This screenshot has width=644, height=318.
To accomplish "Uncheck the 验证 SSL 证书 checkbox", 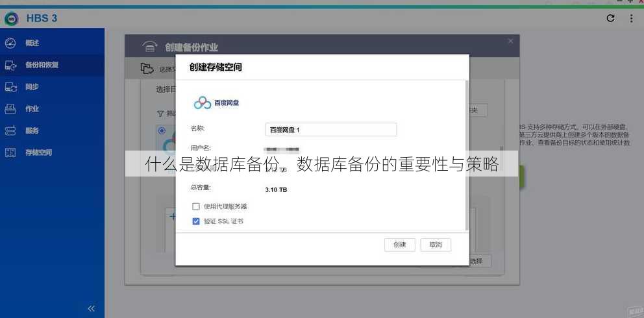I will [196, 221].
